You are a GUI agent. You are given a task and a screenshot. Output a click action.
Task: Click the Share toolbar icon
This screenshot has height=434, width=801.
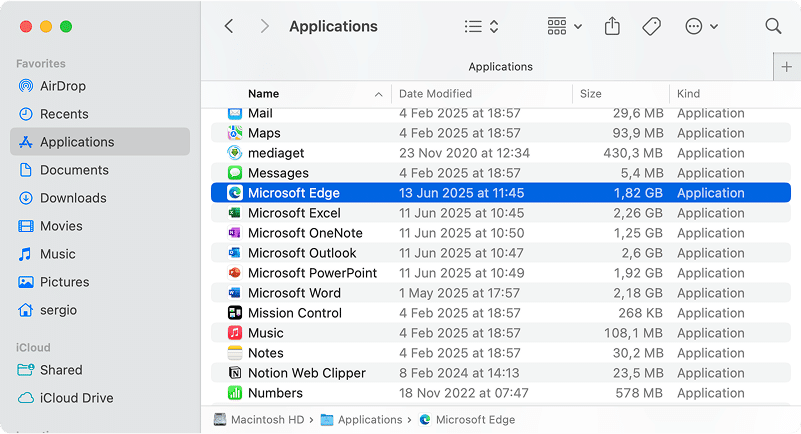click(612, 26)
